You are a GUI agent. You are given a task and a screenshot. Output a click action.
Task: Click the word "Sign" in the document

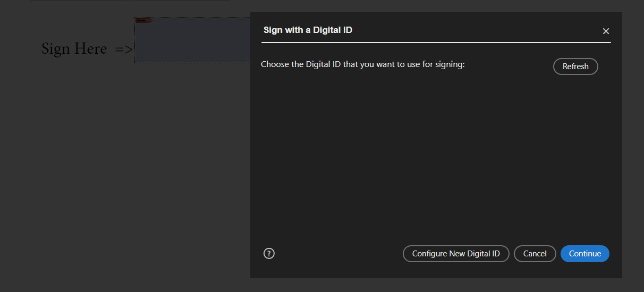56,49
